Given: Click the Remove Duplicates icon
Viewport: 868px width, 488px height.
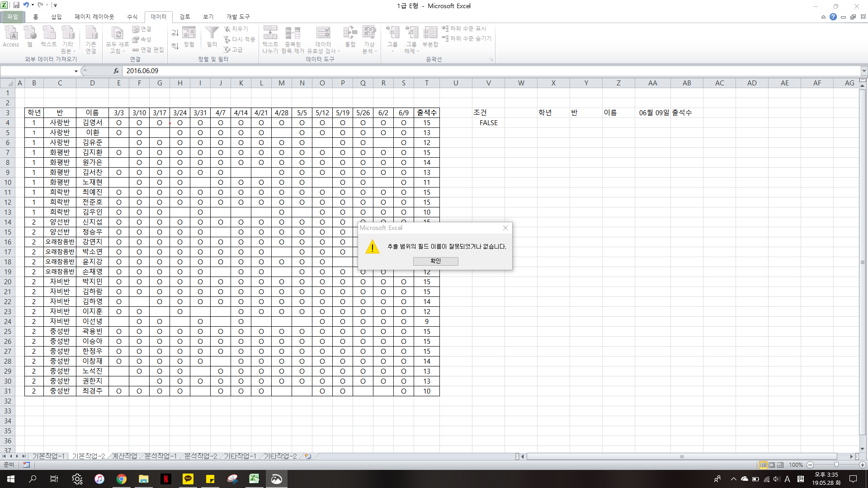Looking at the screenshot, I should coord(292,33).
